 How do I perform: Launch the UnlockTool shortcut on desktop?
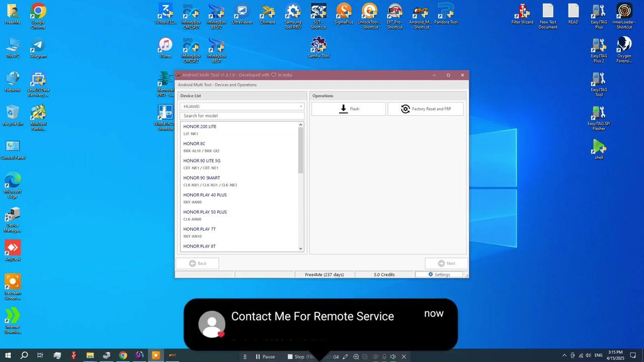point(369,17)
